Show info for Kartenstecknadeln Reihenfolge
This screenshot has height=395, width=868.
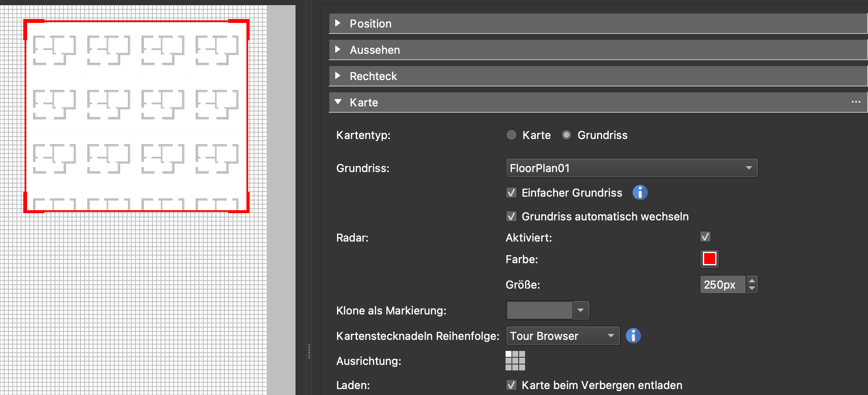pyautogui.click(x=633, y=336)
